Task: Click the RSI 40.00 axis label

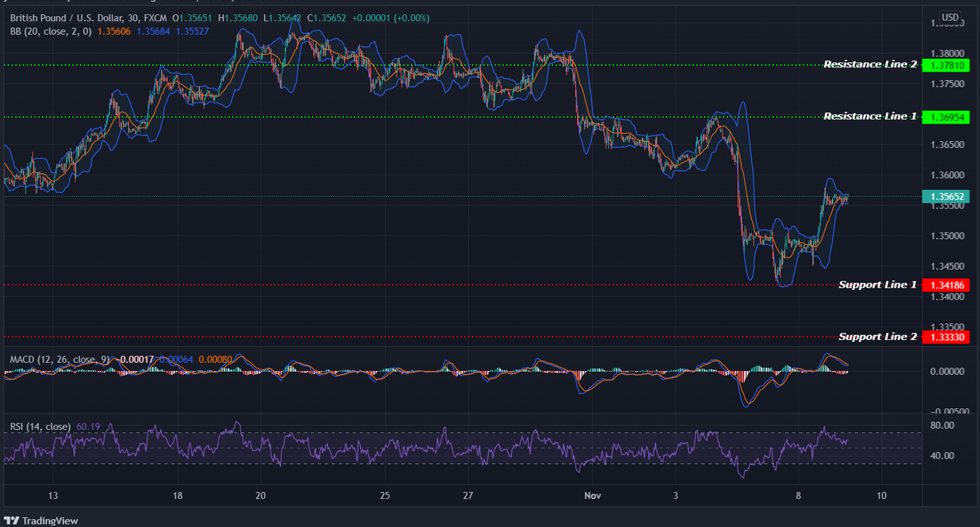Action: (942, 456)
